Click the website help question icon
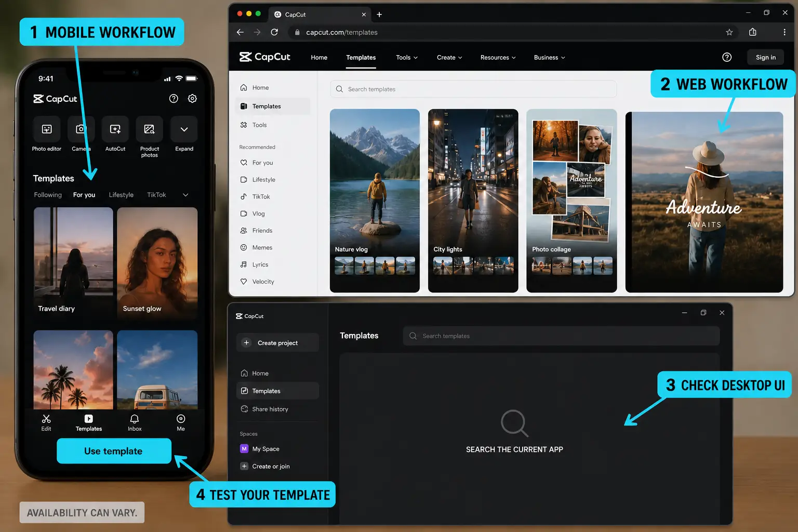 pyautogui.click(x=727, y=57)
